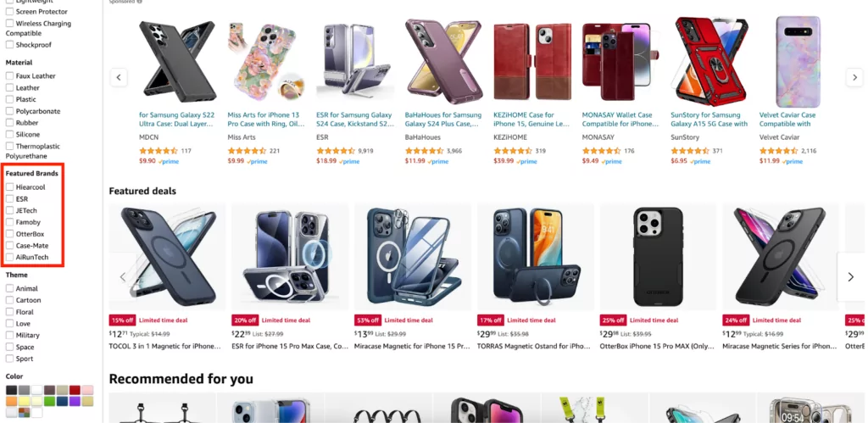Choose the purple color swatch
The height and width of the screenshot is (423, 868).
tap(75, 401)
